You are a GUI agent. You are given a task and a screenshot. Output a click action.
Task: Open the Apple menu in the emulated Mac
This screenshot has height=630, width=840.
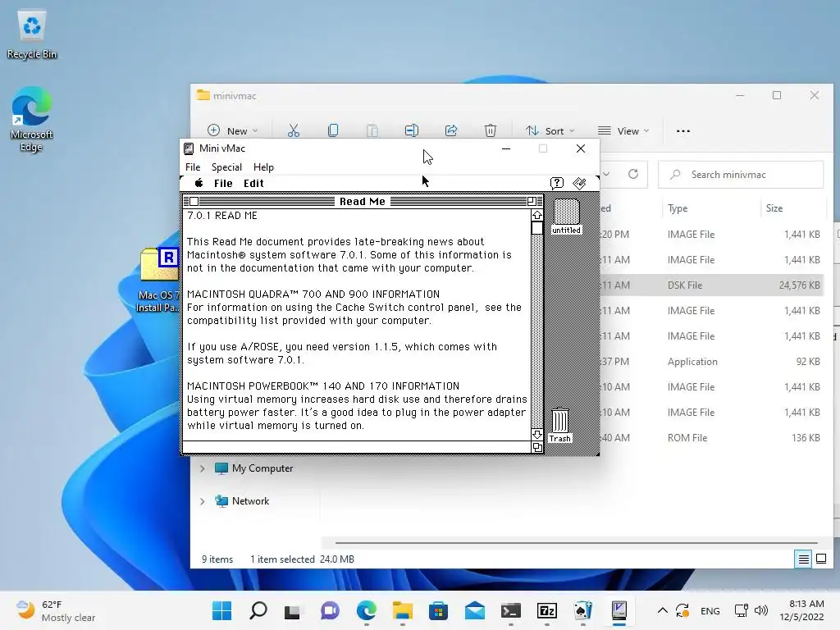[x=199, y=183]
